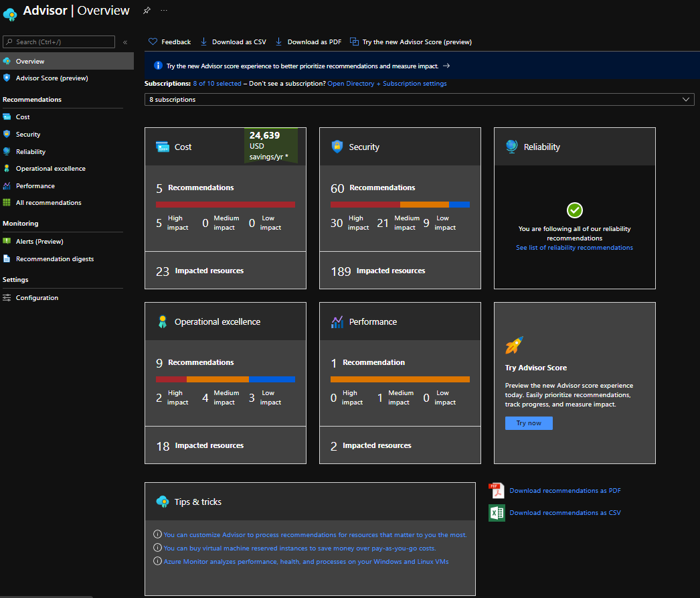Screen dimensions: 700x598
Task: Collapse the sidebar with the double-chevron icon
Action: coord(125,42)
